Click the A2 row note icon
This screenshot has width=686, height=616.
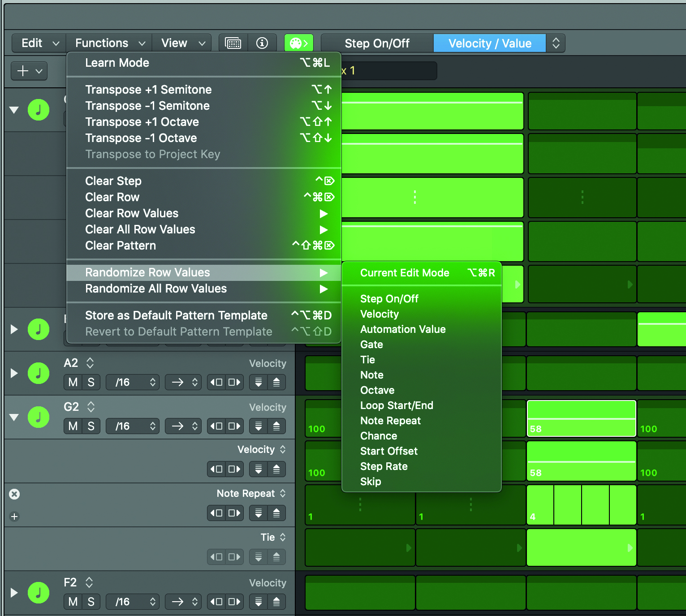[x=39, y=373]
